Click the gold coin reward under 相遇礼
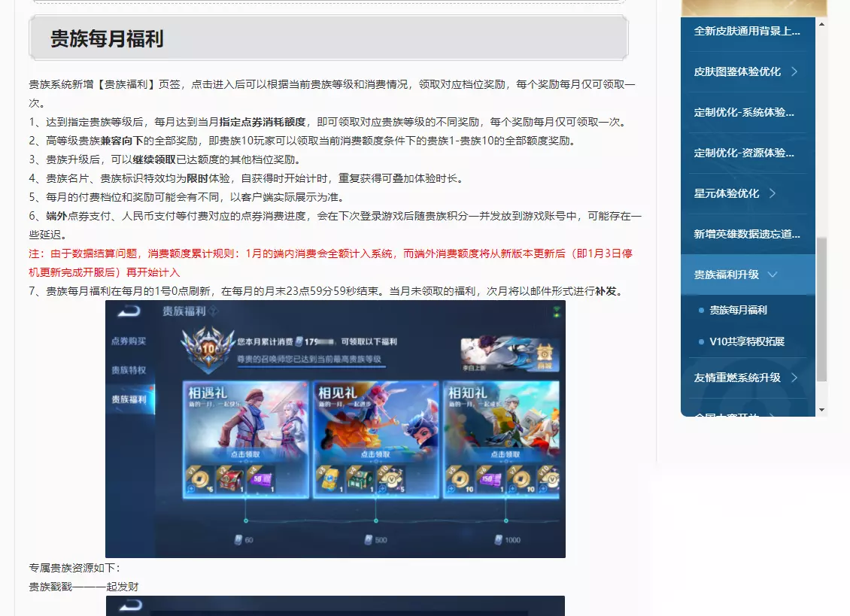The width and height of the screenshot is (850, 616). (199, 479)
